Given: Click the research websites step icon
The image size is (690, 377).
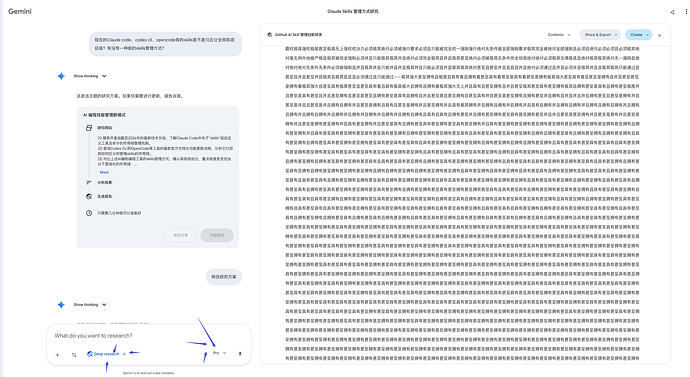Looking at the screenshot, I should pos(89,128).
